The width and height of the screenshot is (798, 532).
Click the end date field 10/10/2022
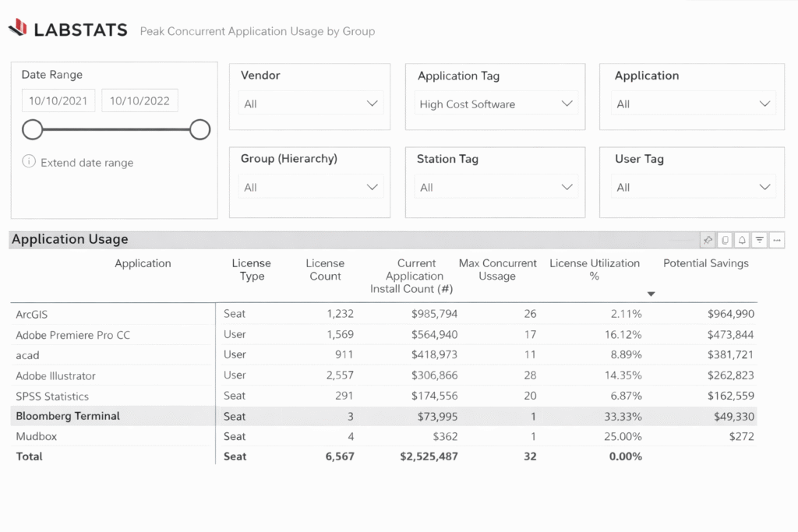coord(139,100)
